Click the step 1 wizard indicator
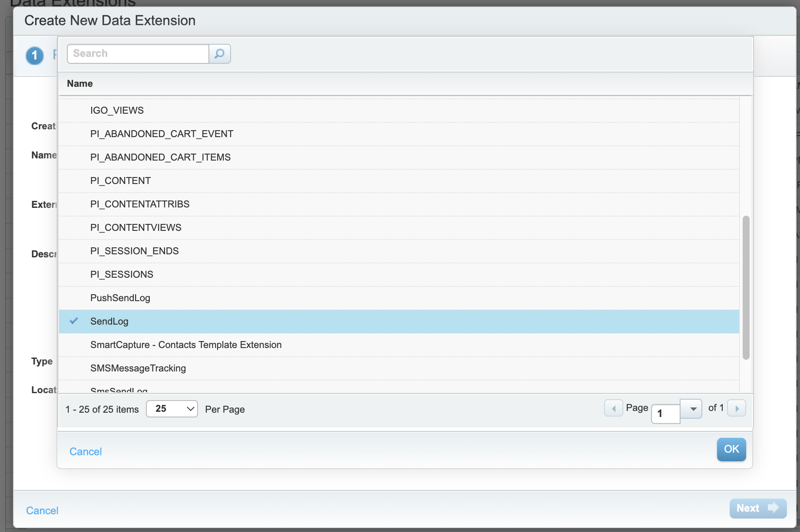800x532 pixels. click(35, 56)
